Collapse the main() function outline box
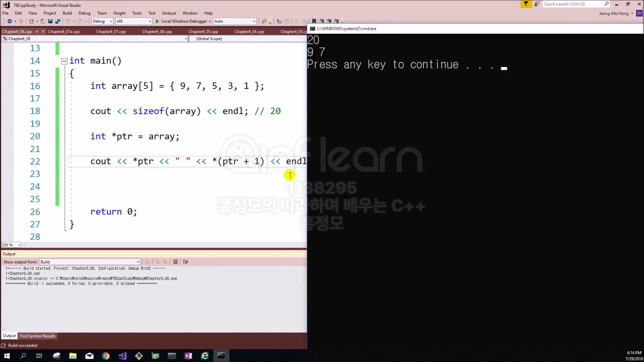This screenshot has height=362, width=644. pos(64,61)
